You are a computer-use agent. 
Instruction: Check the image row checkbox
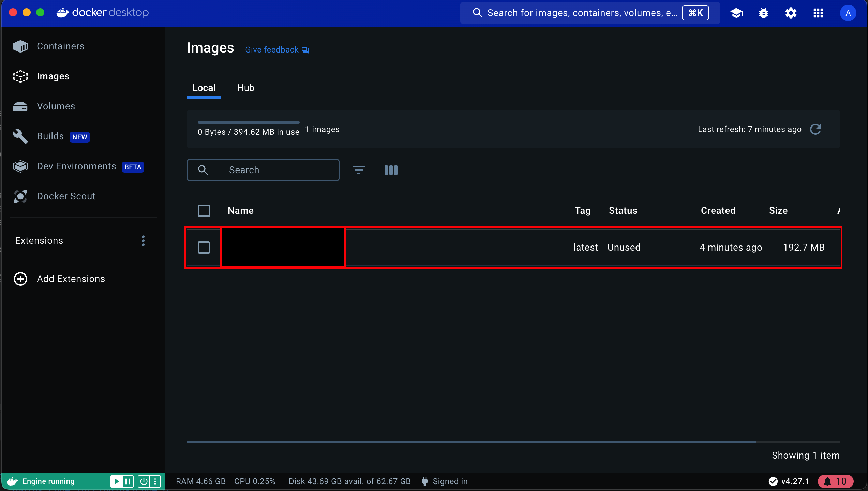(204, 248)
